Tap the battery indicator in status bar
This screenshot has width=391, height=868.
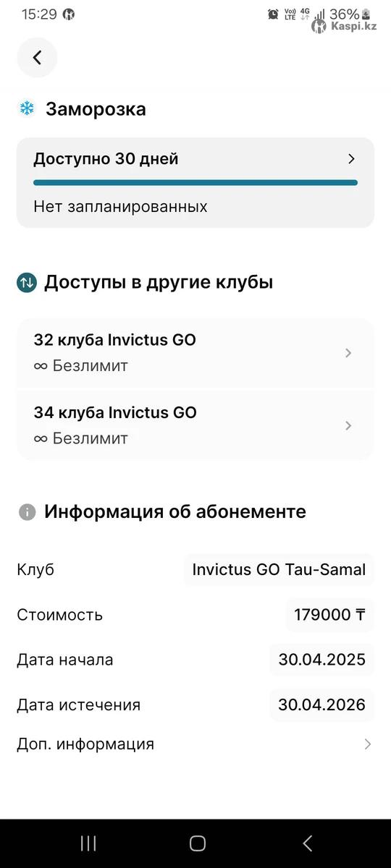[366, 14]
